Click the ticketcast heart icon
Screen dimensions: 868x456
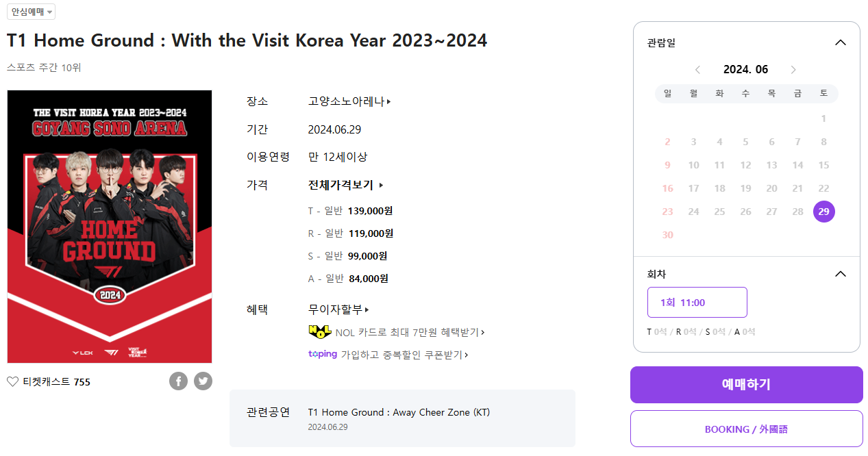(x=13, y=382)
